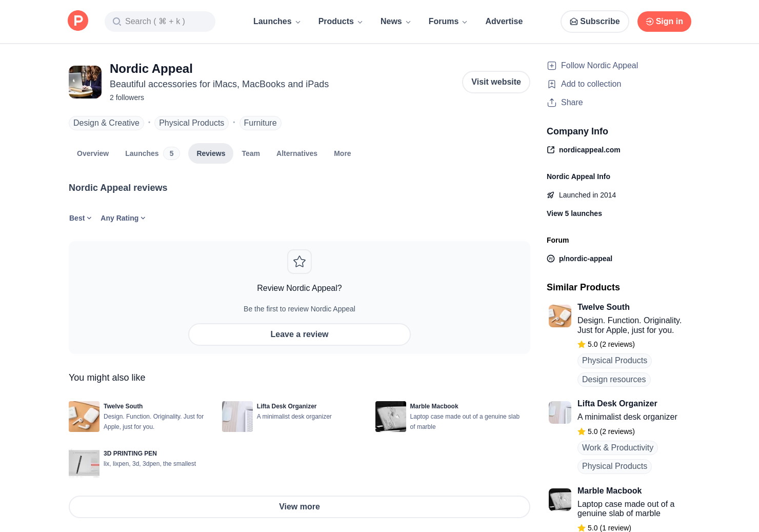This screenshot has width=759, height=532.
Task: Click the Sign in button
Action: point(664,22)
